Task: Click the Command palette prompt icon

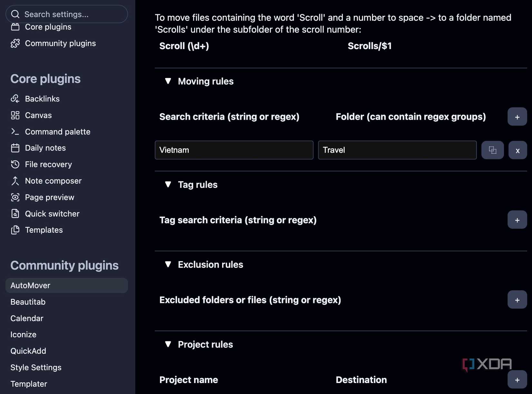Action: 15,132
